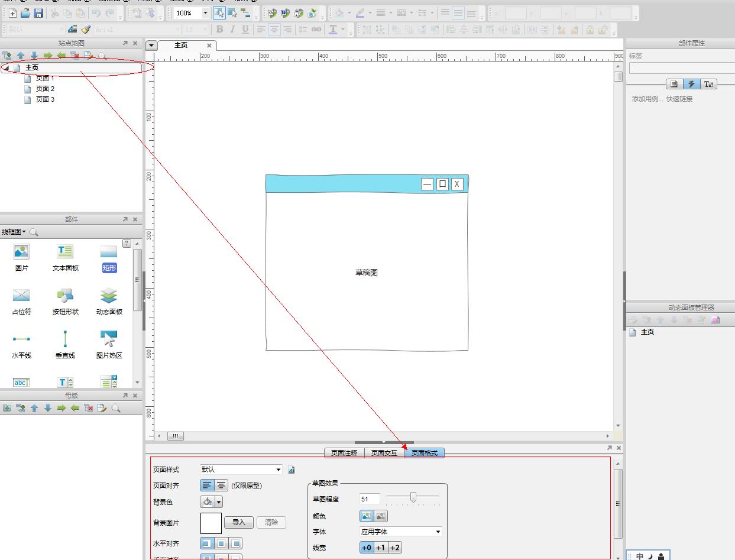Set background horizontal alignment to left
The height and width of the screenshot is (560, 735).
pos(207,543)
